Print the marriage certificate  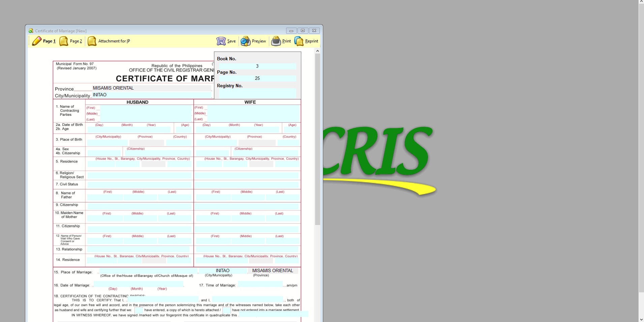pos(281,41)
